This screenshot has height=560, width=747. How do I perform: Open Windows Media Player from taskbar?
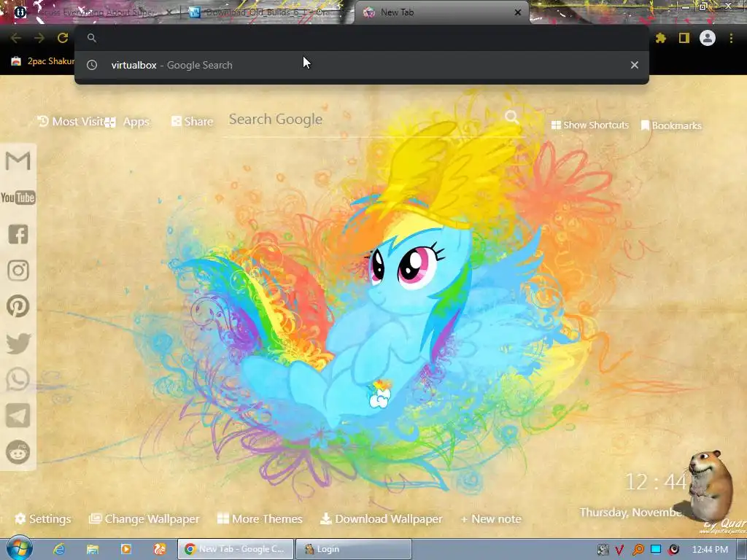(125, 549)
